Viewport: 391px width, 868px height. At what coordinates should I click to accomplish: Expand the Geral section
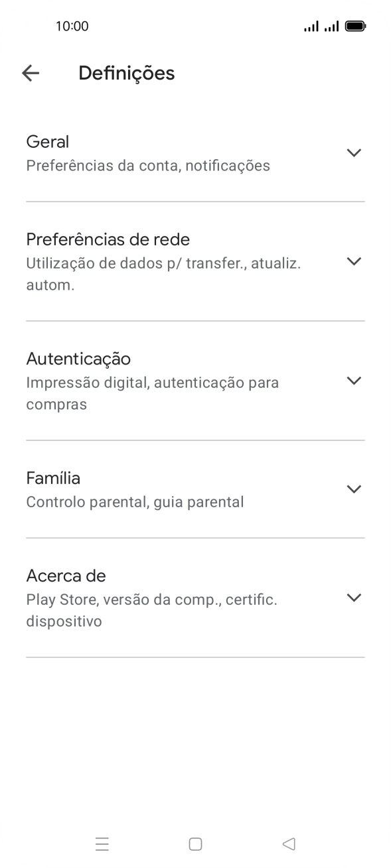coord(354,153)
